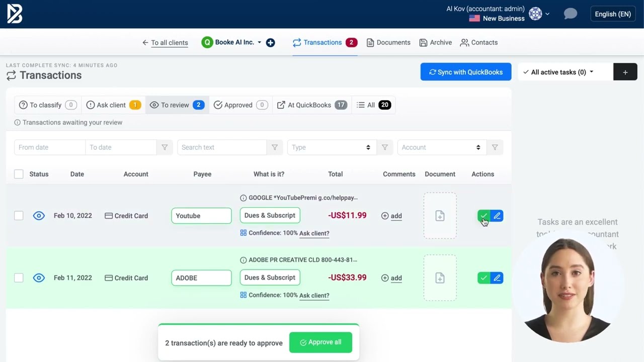Click the Search text input field

(x=222, y=147)
